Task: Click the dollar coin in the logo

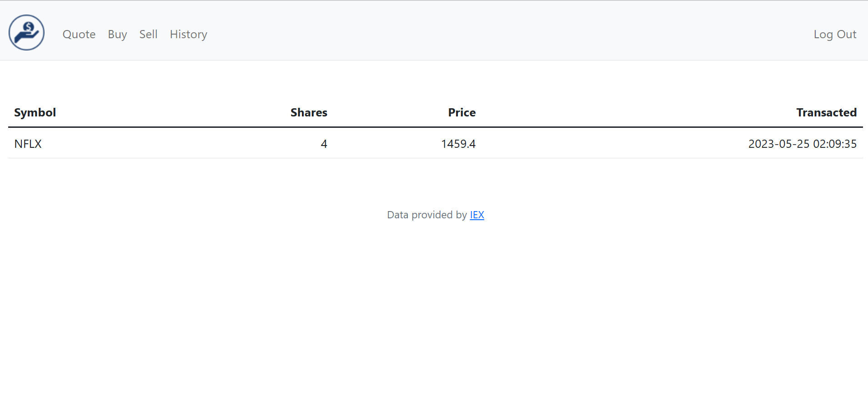Action: [x=29, y=27]
